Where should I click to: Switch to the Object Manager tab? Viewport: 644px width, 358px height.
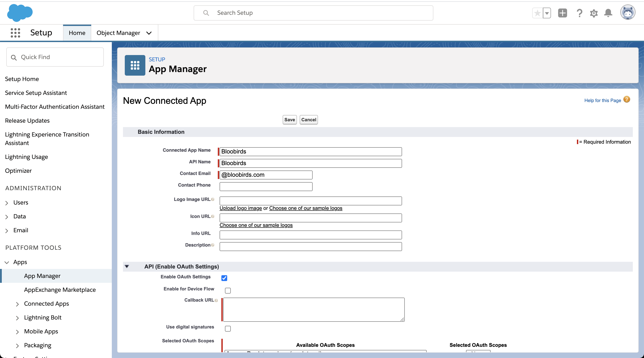118,33
